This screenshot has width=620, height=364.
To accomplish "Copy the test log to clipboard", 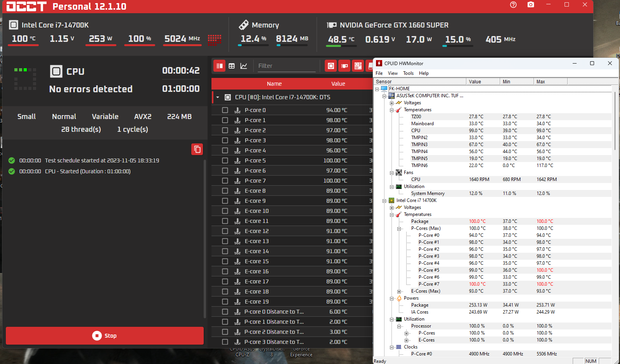I will 197,149.
